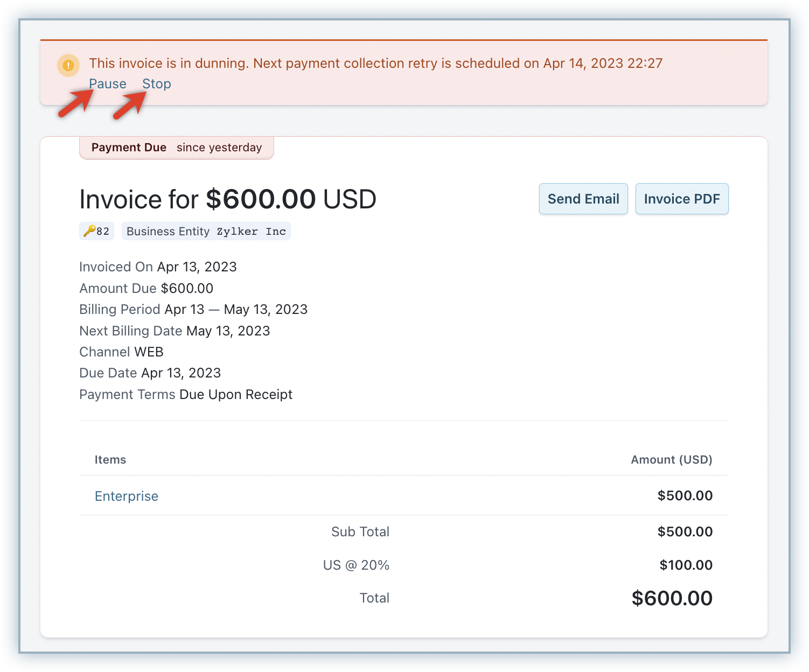Click the dunning retry schedule message
Screen dimensions: 809x672
tap(375, 64)
